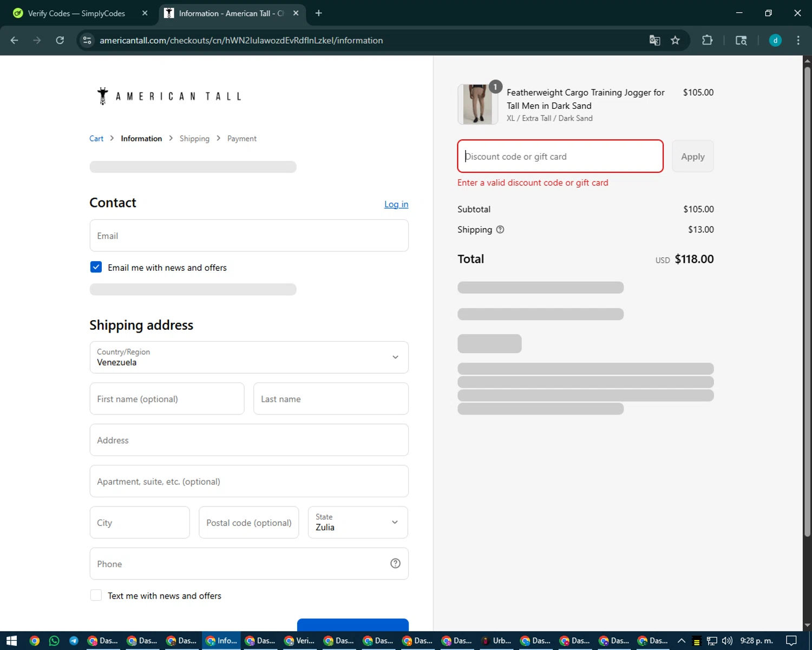Show shipping help info icon
The height and width of the screenshot is (650, 812).
click(x=500, y=229)
